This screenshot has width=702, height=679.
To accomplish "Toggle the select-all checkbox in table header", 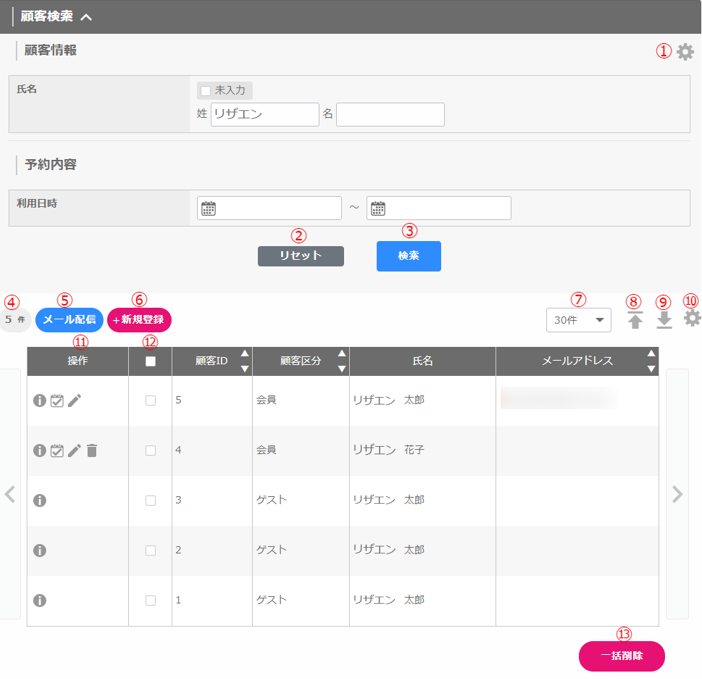I will [x=150, y=362].
